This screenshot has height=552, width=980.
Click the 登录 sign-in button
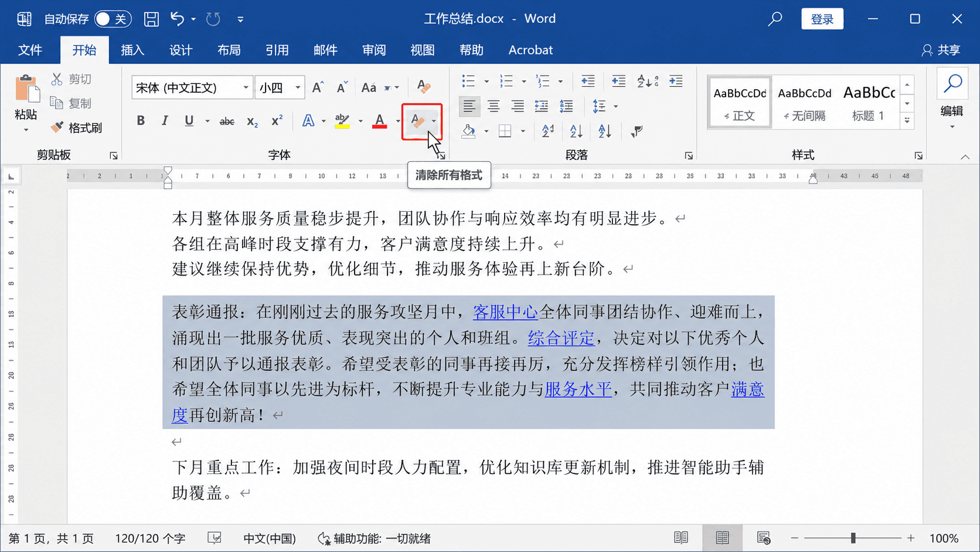tap(822, 19)
